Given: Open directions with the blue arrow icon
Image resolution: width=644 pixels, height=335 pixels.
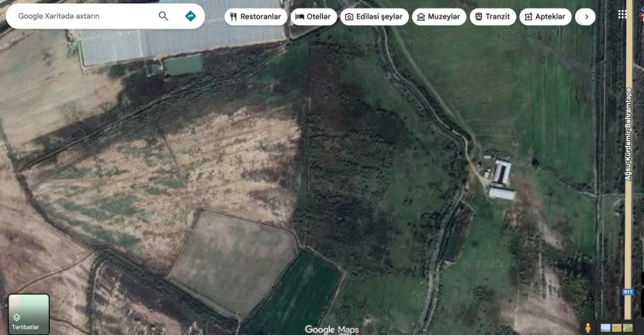Looking at the screenshot, I should coord(190,16).
